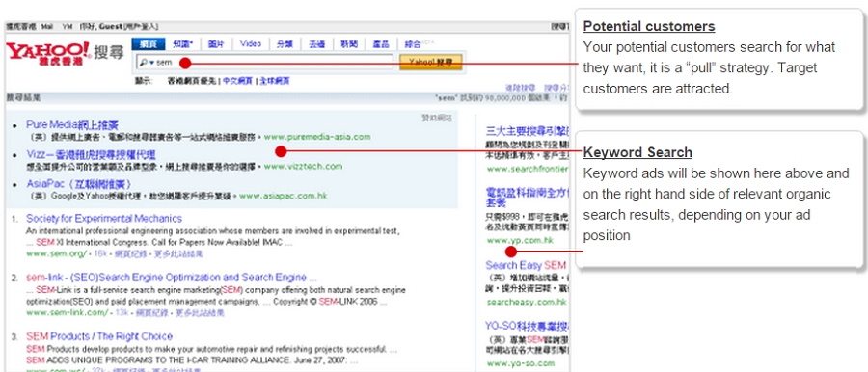Open the YM link in the top bar
The height and width of the screenshot is (372, 868).
[67, 27]
